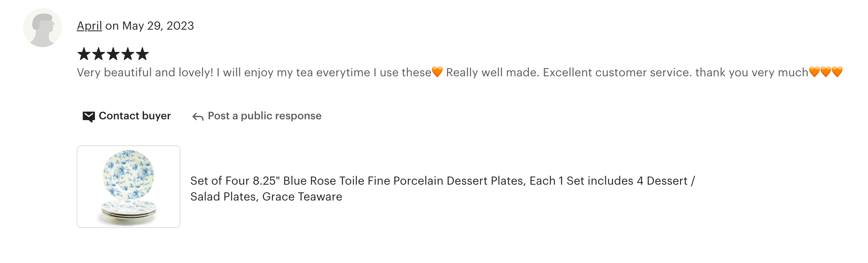
Task: Click the first heart after "very much"
Action: 814,72
